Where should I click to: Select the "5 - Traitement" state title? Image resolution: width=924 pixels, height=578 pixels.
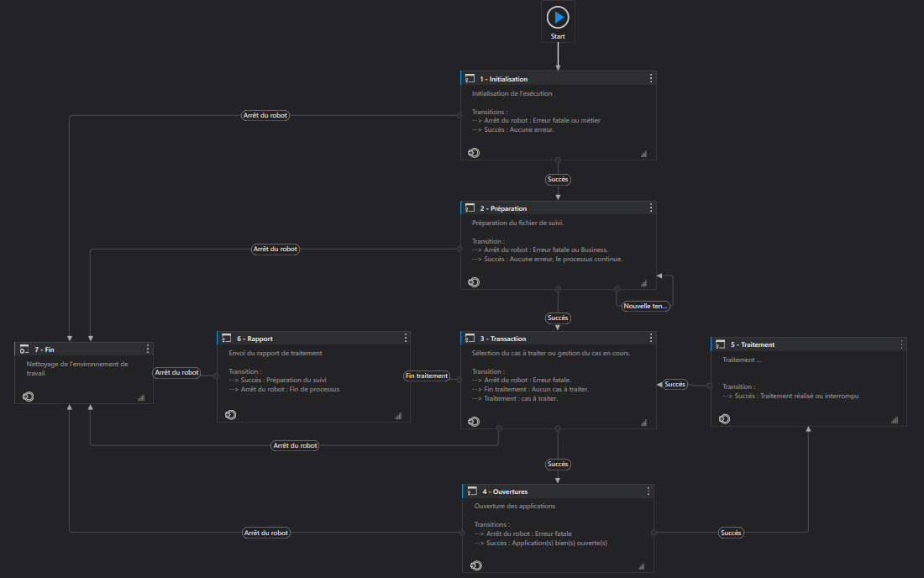(x=753, y=344)
